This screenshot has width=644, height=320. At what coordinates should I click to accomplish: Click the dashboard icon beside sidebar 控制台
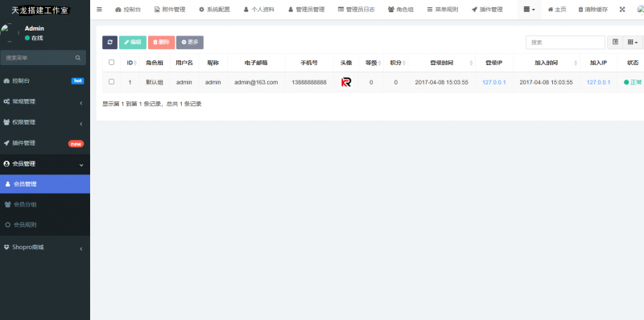(6, 81)
